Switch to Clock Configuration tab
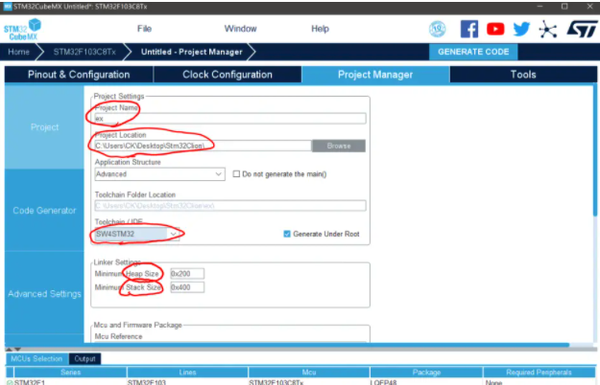Screen dimensions: 600x385 click(x=227, y=75)
